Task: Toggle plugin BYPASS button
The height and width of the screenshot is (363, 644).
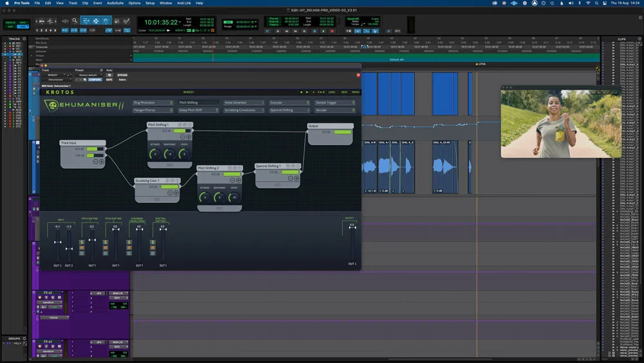Action: 122,75
